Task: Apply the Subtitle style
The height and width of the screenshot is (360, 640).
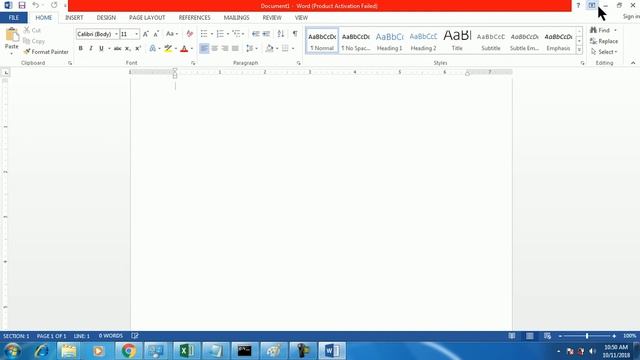Action: pos(491,41)
